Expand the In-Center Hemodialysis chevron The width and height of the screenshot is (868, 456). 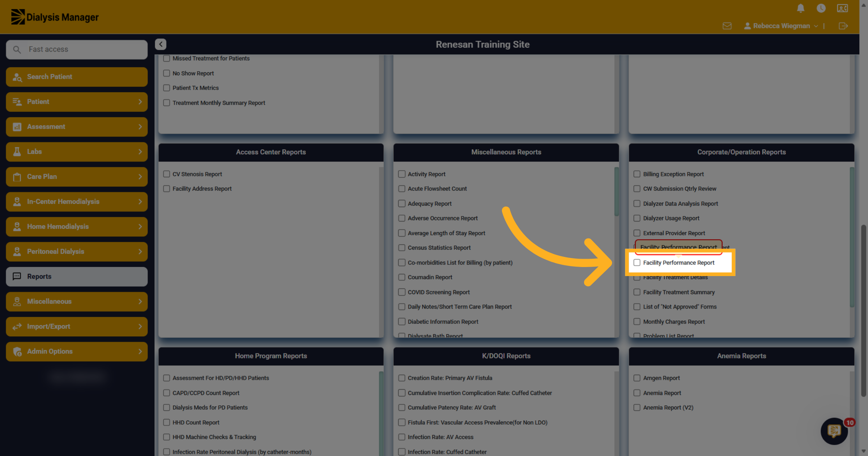(x=140, y=202)
